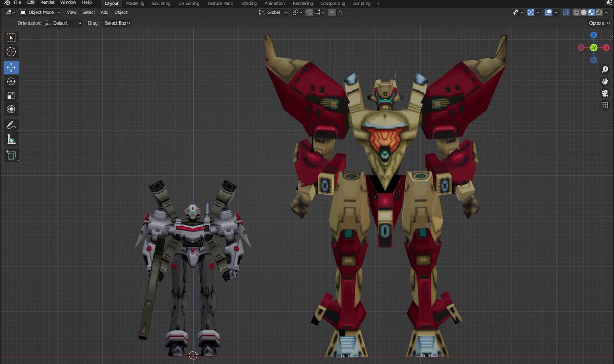Toggle viewport gizmos
614x364 pixels.
531,12
